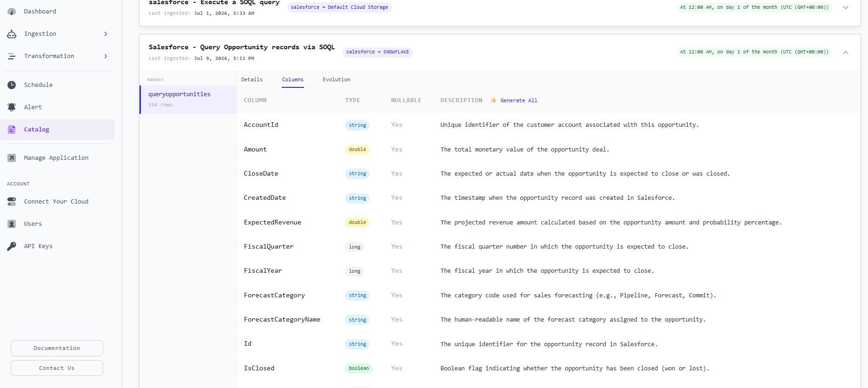
Task: Click the sparkle icon beside Generate All
Action: click(x=494, y=100)
